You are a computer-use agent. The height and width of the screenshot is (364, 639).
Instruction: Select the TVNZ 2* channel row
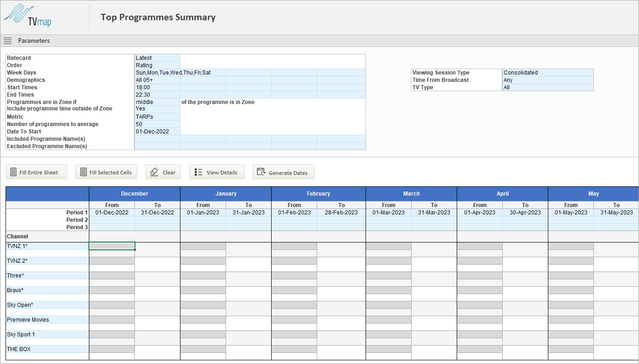tap(47, 260)
